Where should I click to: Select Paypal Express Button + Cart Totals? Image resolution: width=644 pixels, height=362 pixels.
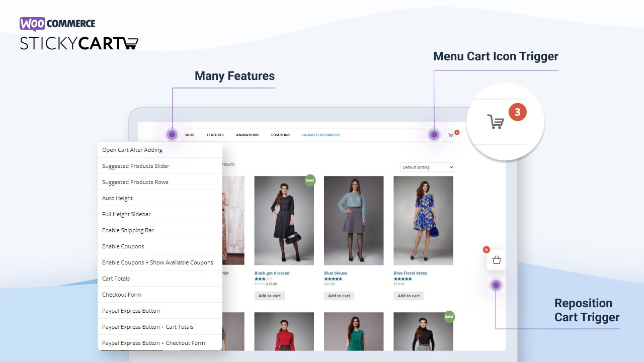coord(159,327)
